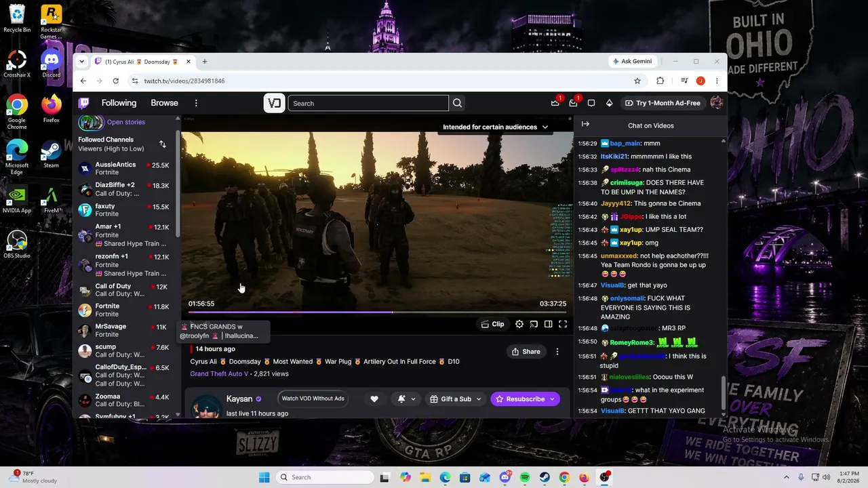The width and height of the screenshot is (868, 488).
Task: Open the Resubscribe dropdown
Action: click(525, 399)
